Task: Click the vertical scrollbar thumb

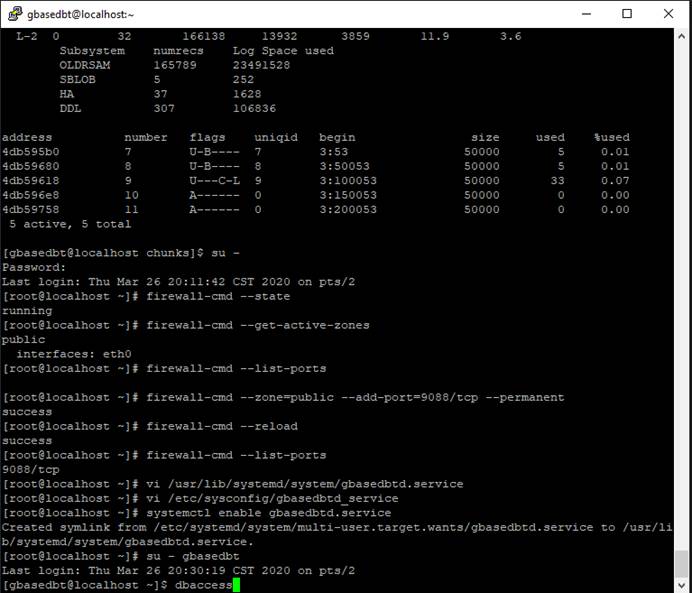Action: [681, 564]
